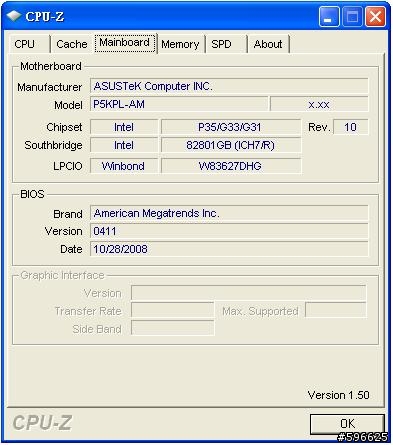Click the BIOS Brand label
The width and height of the screenshot is (393, 445).
(x=68, y=214)
